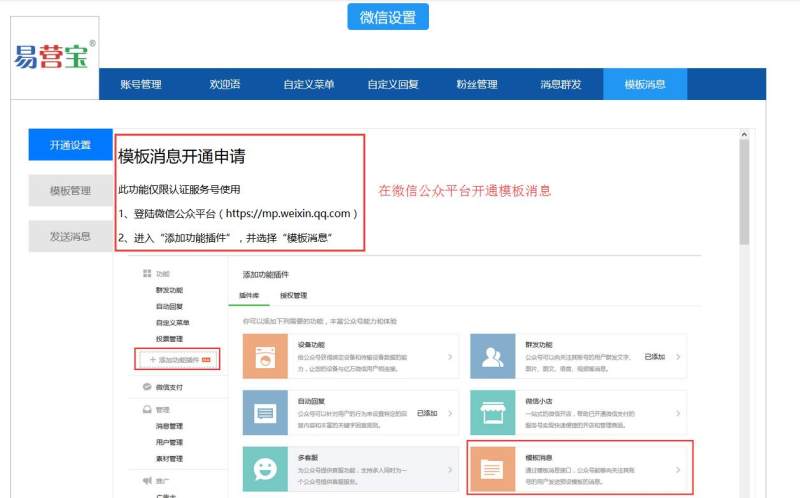The width and height of the screenshot is (800, 498).
Task: Click the blue 群发功能 people icon
Action: coord(492,357)
